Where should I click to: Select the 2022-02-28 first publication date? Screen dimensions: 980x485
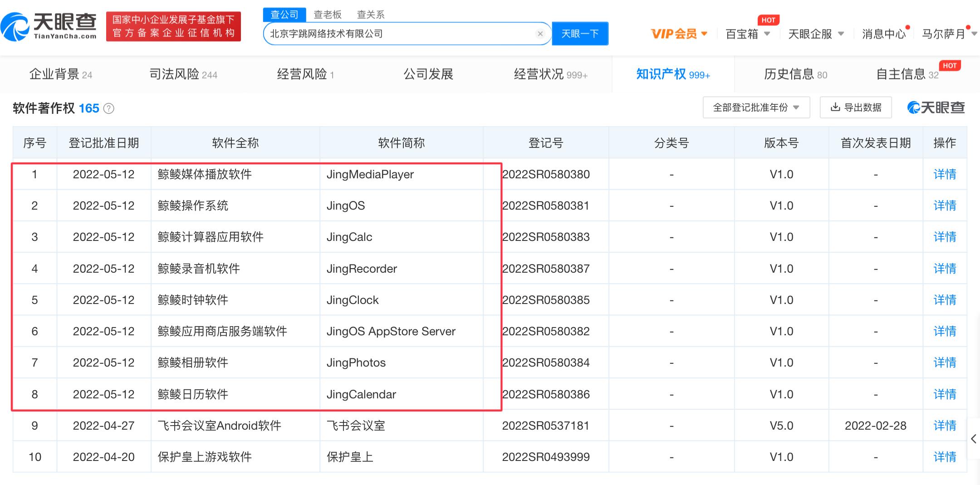point(876,426)
